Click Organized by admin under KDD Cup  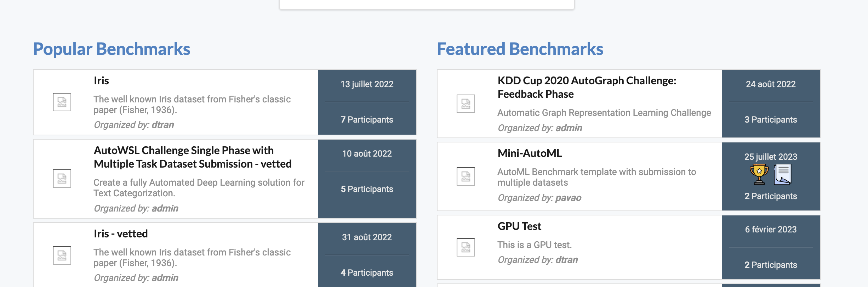point(540,128)
